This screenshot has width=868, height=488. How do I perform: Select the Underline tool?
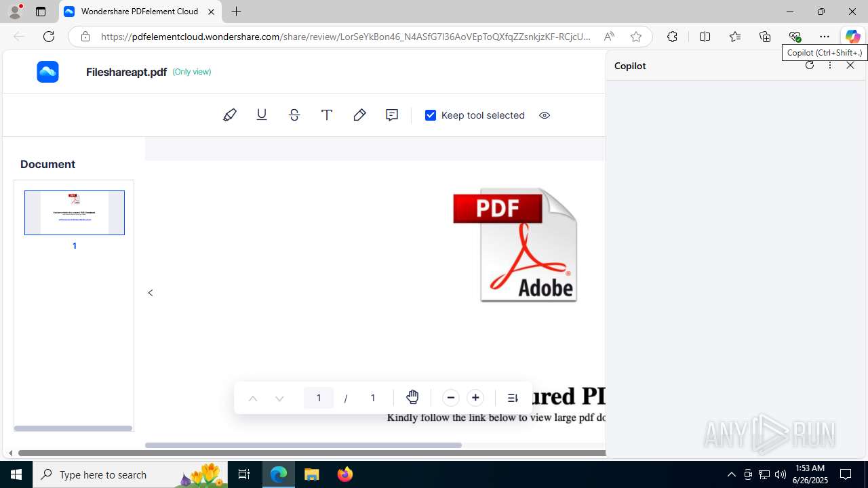point(262,115)
